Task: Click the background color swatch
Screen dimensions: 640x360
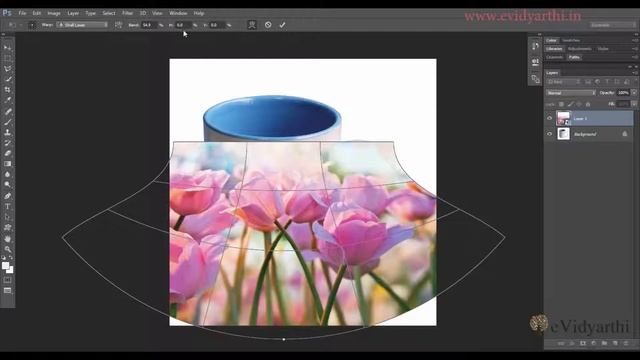Action: pos(11,271)
